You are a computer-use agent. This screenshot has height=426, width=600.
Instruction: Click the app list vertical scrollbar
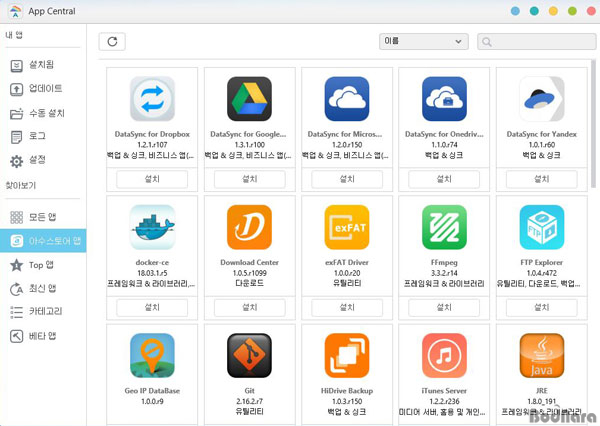coord(593,123)
